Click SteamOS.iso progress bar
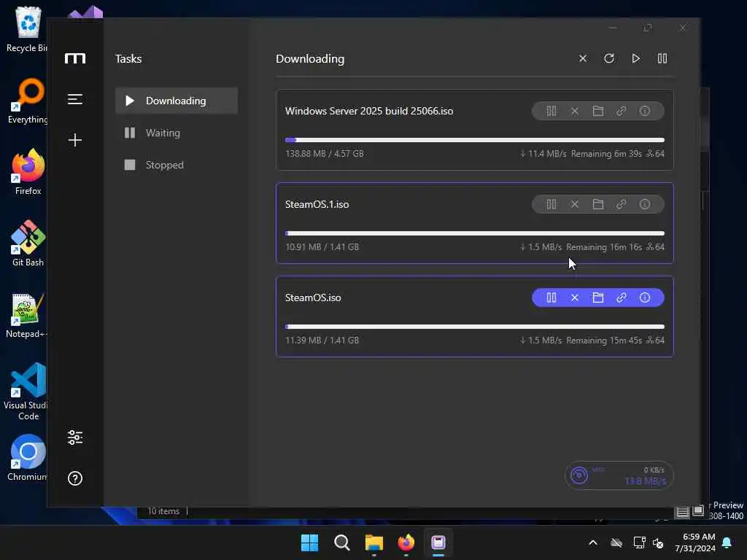Viewport: 747px width, 560px height. coord(474,327)
